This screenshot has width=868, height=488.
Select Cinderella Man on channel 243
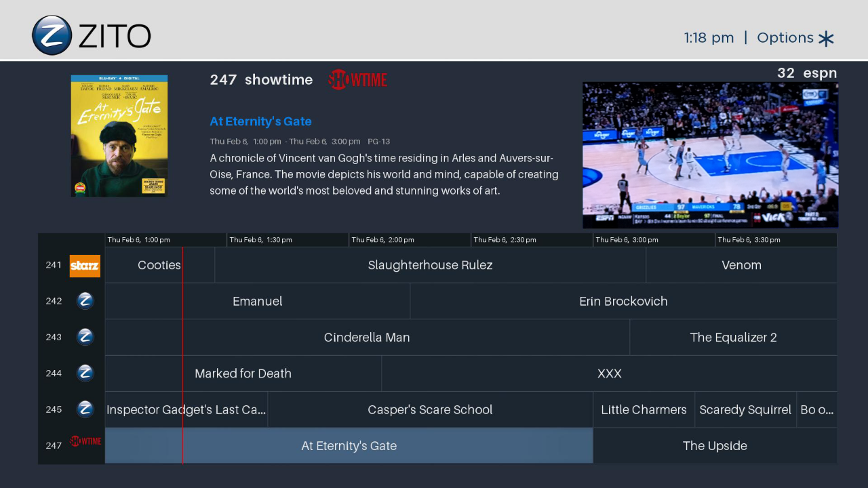(x=367, y=337)
